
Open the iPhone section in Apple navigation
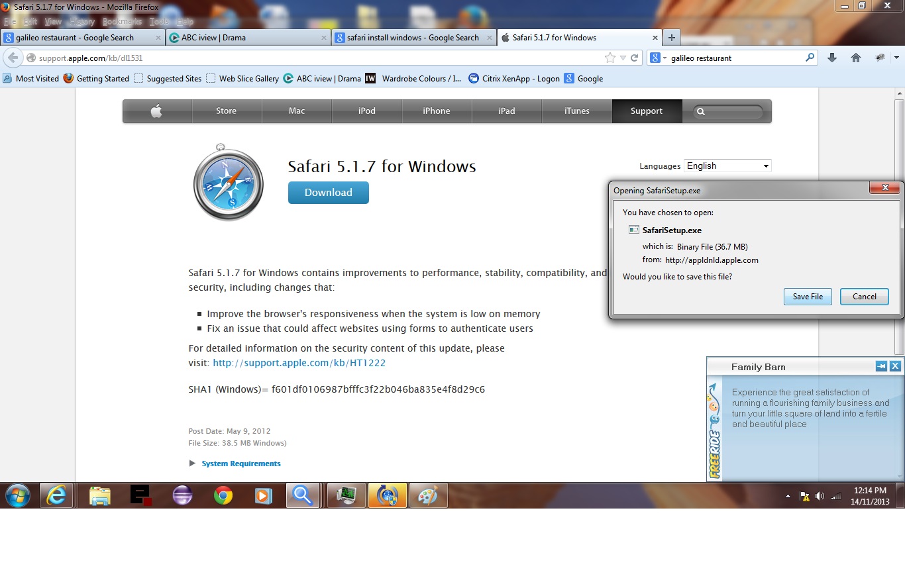(x=436, y=111)
